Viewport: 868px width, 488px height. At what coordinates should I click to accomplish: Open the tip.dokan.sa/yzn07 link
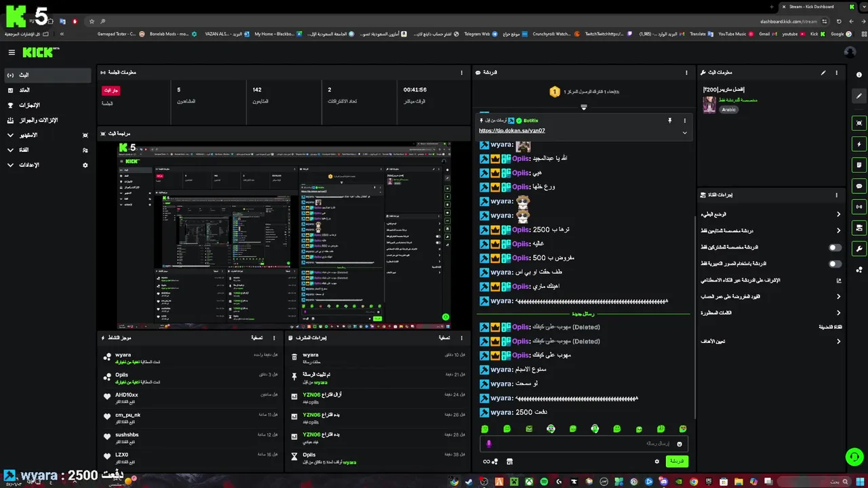(x=512, y=131)
